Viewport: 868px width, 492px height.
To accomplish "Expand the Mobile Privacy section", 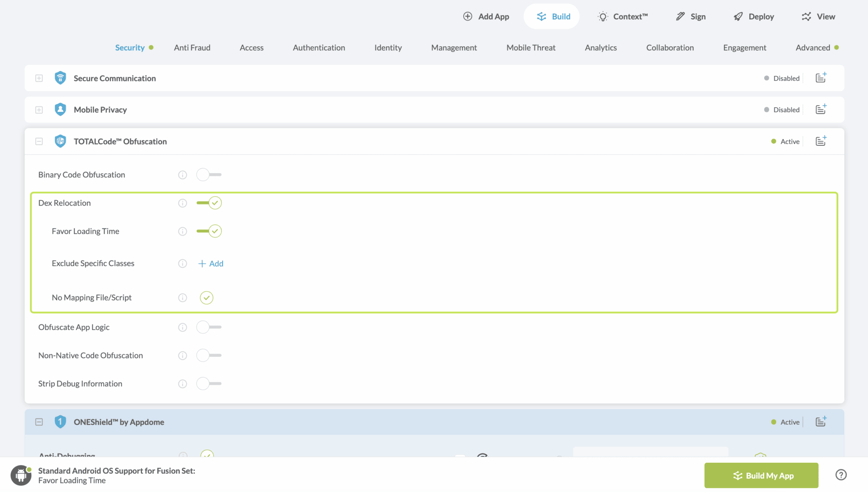I will click(39, 109).
